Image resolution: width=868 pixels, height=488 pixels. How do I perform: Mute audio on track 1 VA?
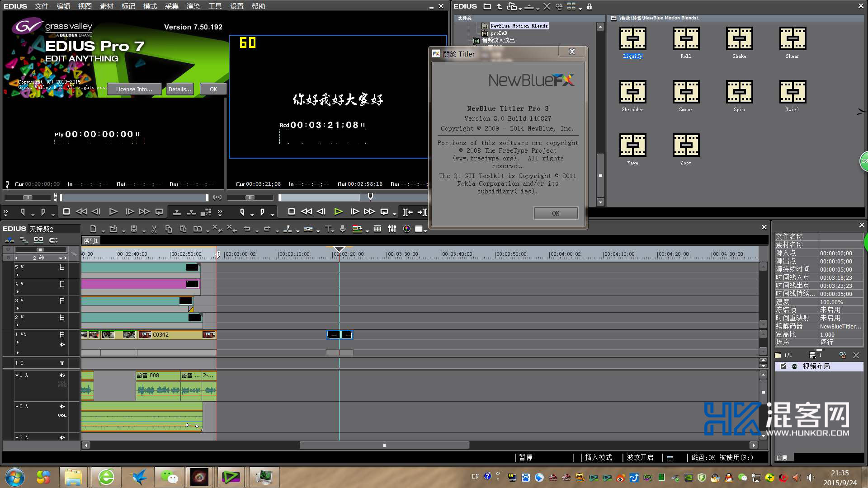click(62, 344)
